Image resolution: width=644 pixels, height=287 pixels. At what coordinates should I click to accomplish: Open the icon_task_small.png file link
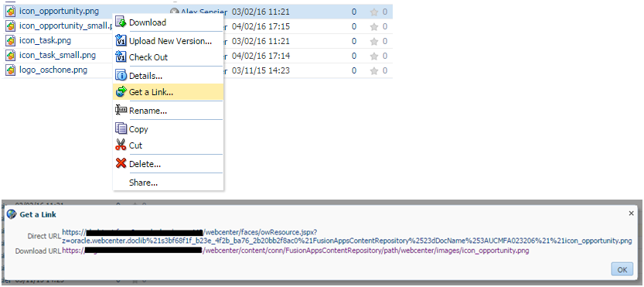pos(57,56)
